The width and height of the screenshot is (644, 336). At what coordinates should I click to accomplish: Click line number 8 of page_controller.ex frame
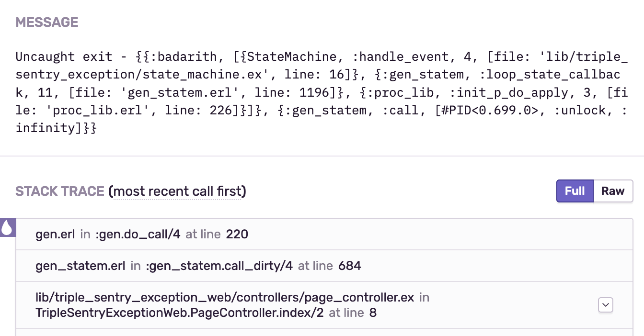(x=375, y=313)
